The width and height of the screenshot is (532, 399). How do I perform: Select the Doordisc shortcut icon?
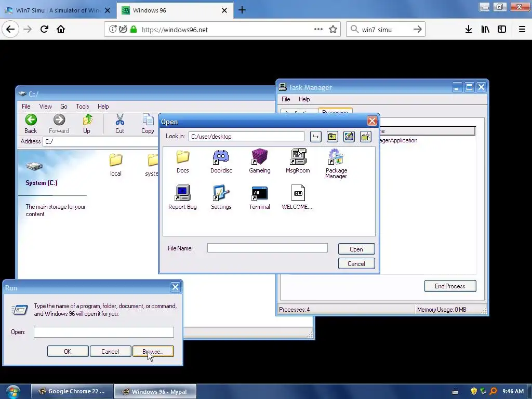click(221, 162)
